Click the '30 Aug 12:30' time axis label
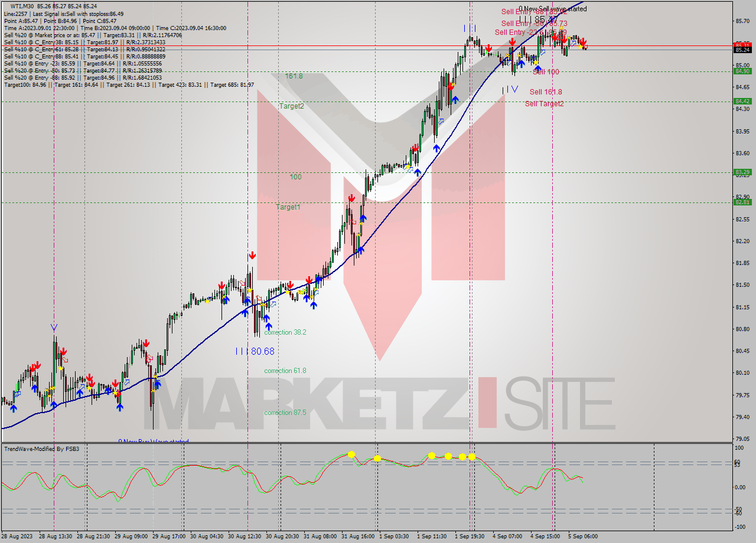The width and height of the screenshot is (756, 543). (x=245, y=537)
